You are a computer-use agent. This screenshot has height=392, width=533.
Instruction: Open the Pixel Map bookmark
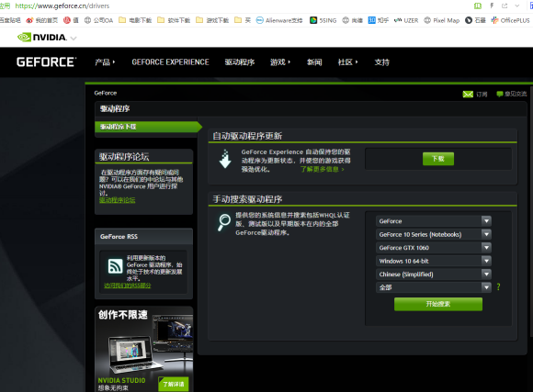441,20
